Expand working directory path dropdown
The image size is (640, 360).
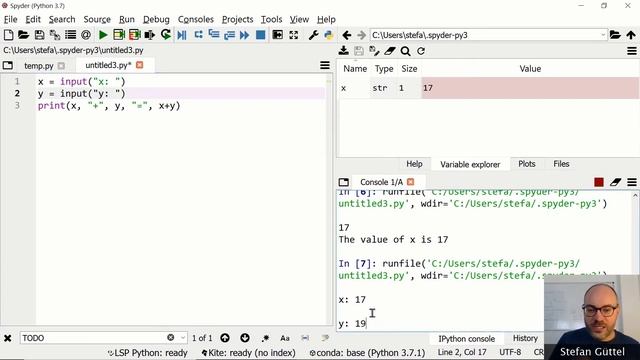tap(603, 35)
